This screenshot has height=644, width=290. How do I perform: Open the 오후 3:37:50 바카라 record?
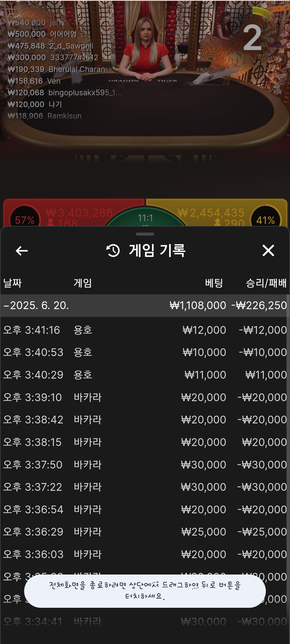coord(145,465)
